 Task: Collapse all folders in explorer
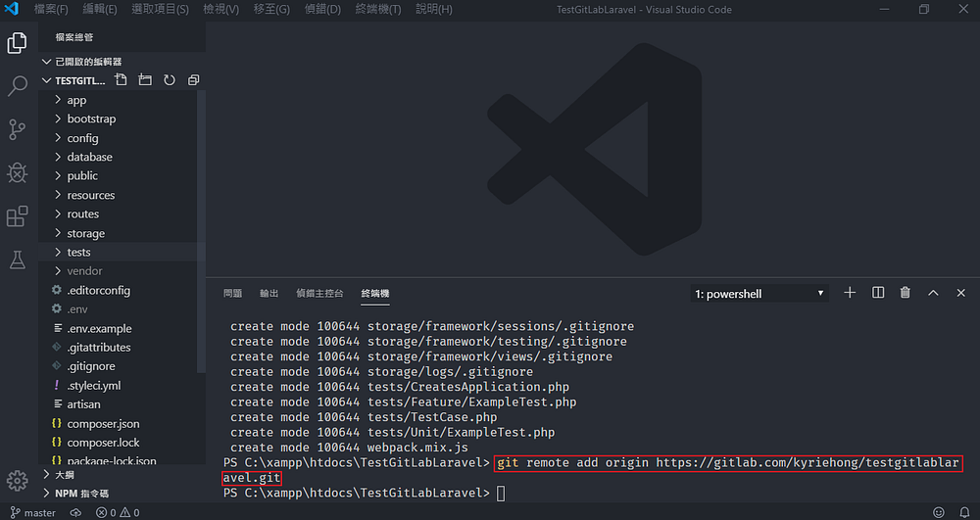pyautogui.click(x=194, y=80)
